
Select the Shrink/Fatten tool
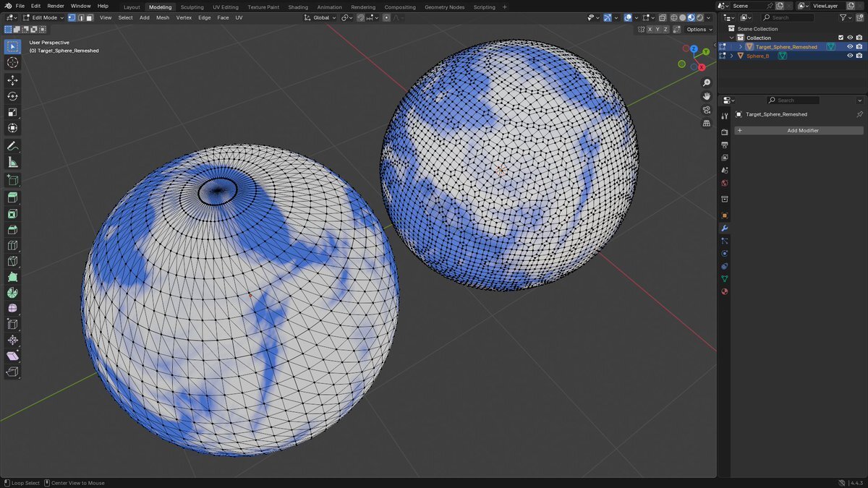point(12,341)
